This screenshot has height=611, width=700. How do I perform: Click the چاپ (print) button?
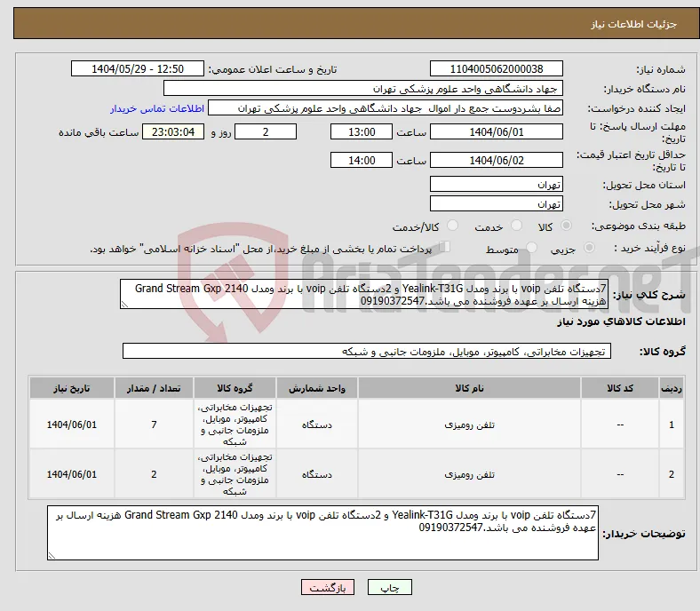[x=389, y=587]
